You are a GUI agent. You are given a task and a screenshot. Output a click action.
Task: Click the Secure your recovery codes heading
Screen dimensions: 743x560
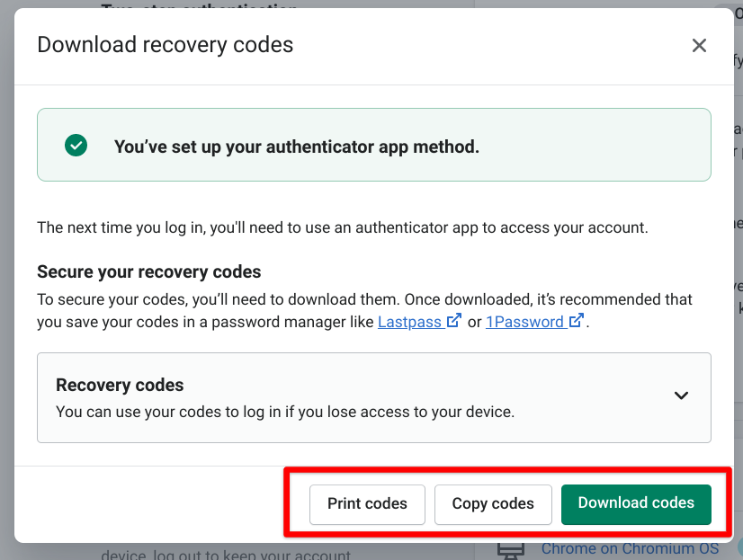[149, 271]
